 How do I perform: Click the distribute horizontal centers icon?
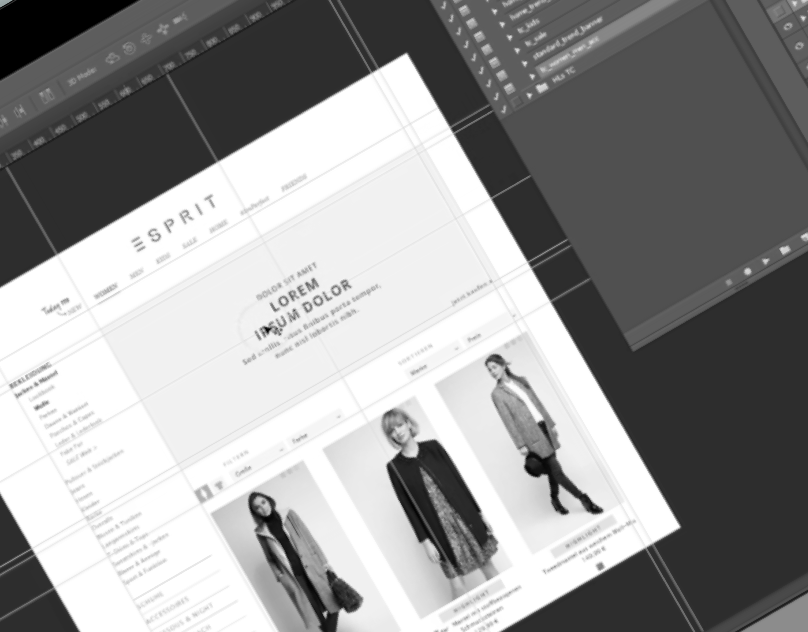click(x=20, y=111)
